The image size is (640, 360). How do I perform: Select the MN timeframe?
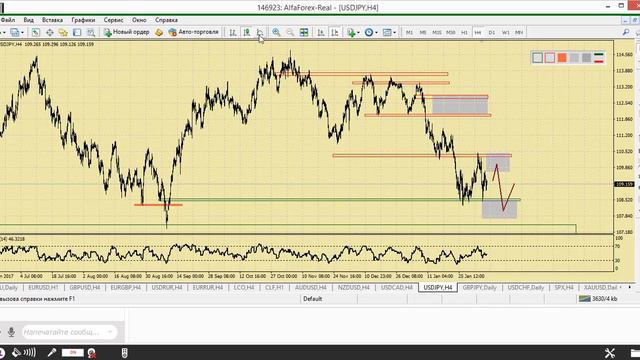point(519,32)
